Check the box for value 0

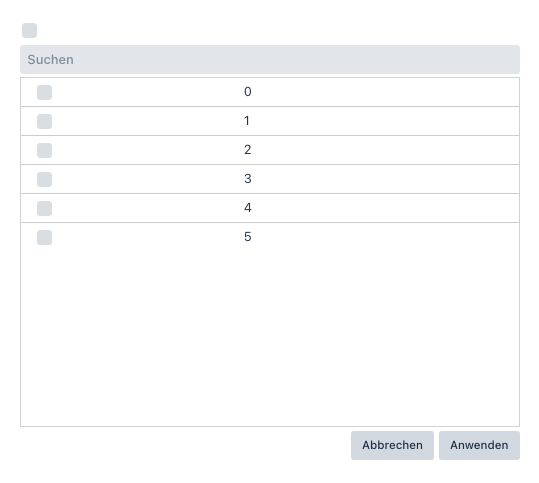[44, 92]
